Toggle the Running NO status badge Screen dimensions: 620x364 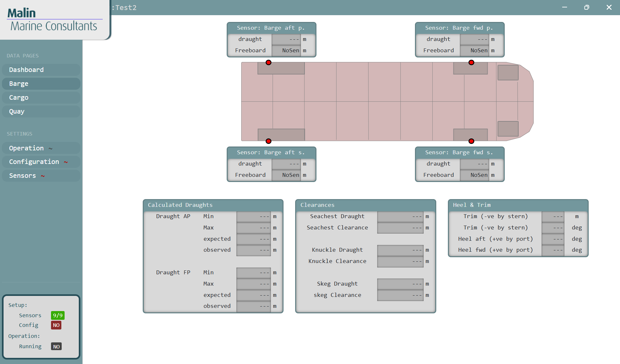(x=56, y=347)
